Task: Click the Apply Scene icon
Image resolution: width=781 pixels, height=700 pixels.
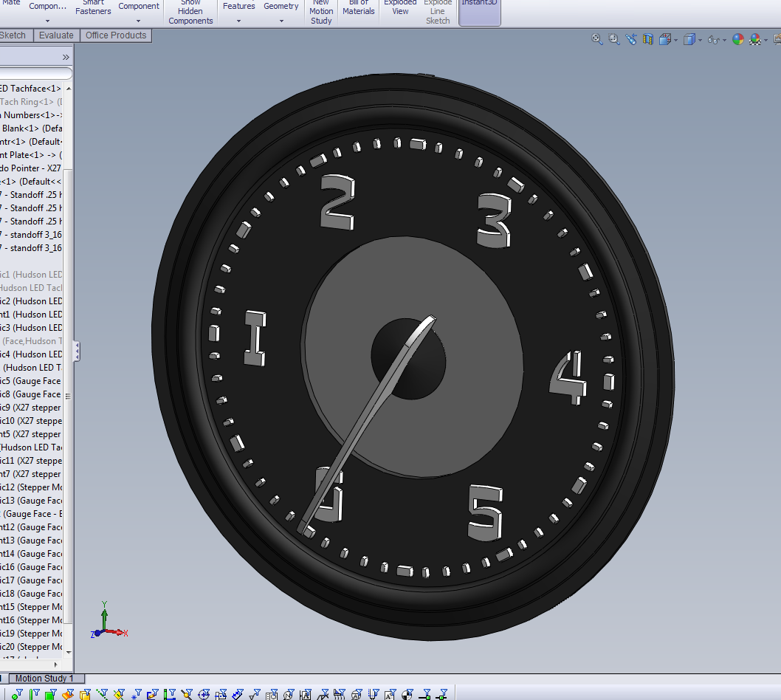Action: click(755, 40)
